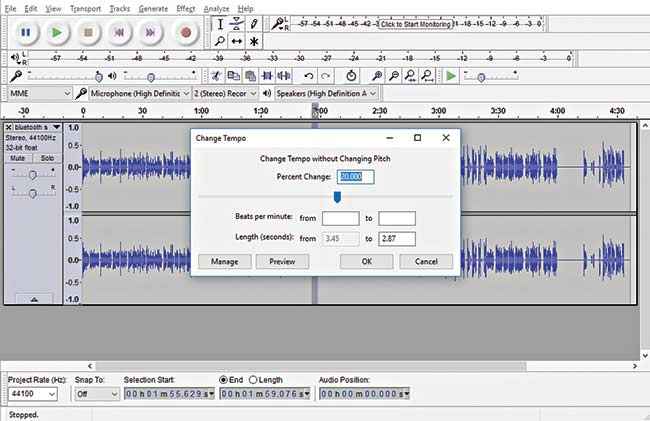Expand the Project Rate 44100 dropdown
The width and height of the screenshot is (650, 421).
[33, 394]
